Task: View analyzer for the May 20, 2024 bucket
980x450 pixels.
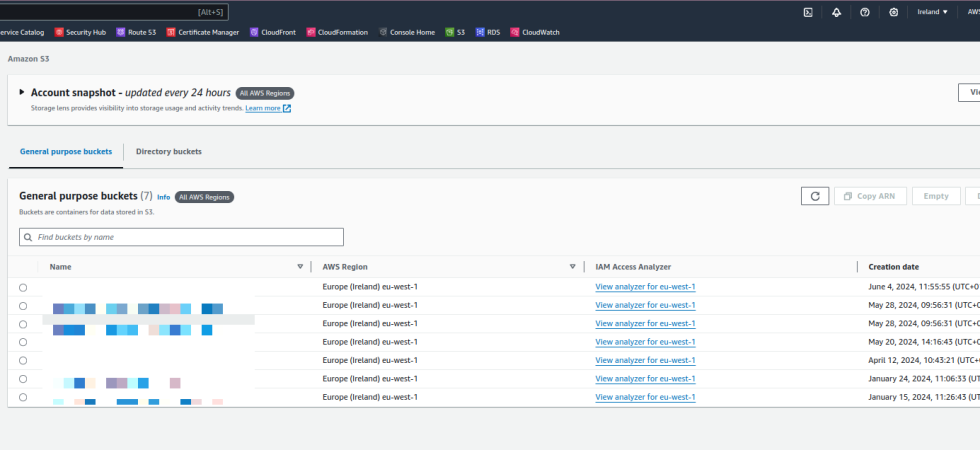Action: coord(645,342)
